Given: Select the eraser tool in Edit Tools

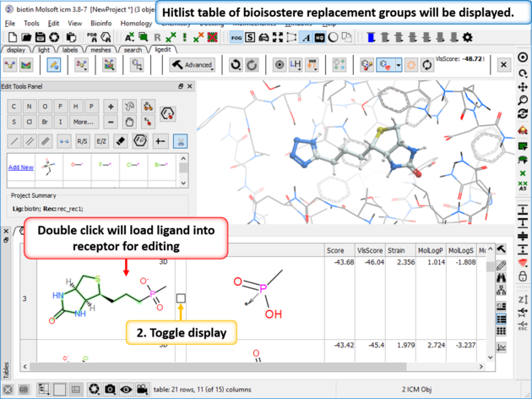Looking at the screenshot, I should click(x=120, y=141).
